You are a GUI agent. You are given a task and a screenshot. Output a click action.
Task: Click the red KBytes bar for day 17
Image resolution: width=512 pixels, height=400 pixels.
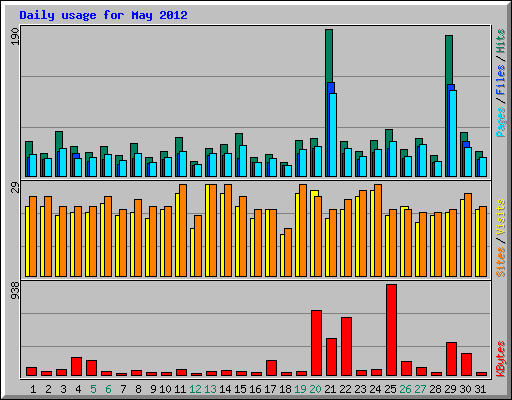tap(271, 368)
